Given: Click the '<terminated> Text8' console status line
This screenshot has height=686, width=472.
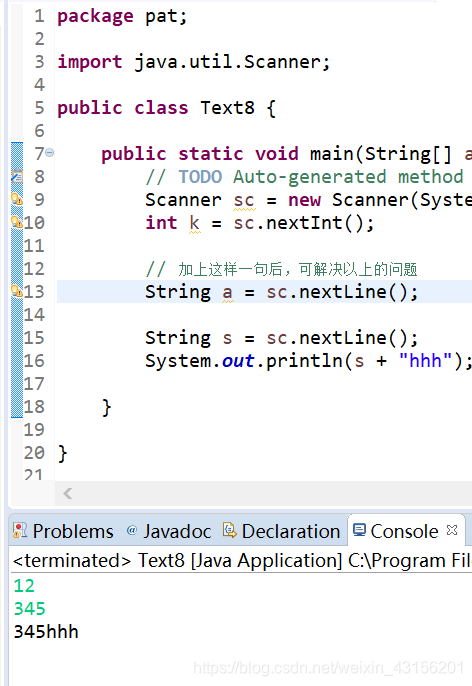Looking at the screenshot, I should [241, 560].
